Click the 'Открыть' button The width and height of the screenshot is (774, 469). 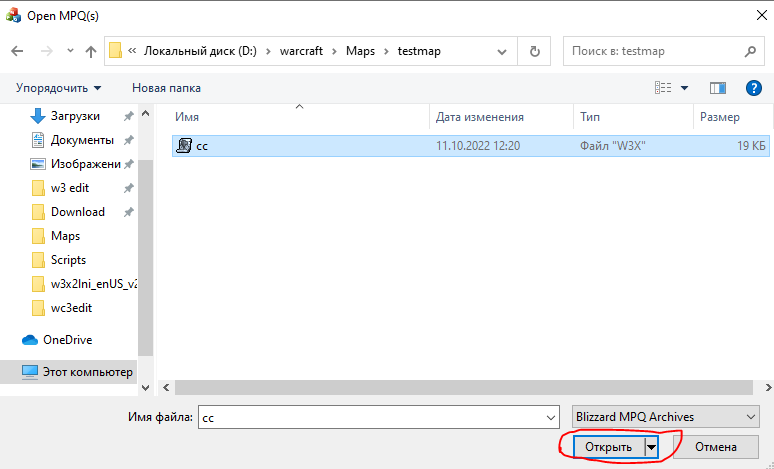[x=609, y=447]
